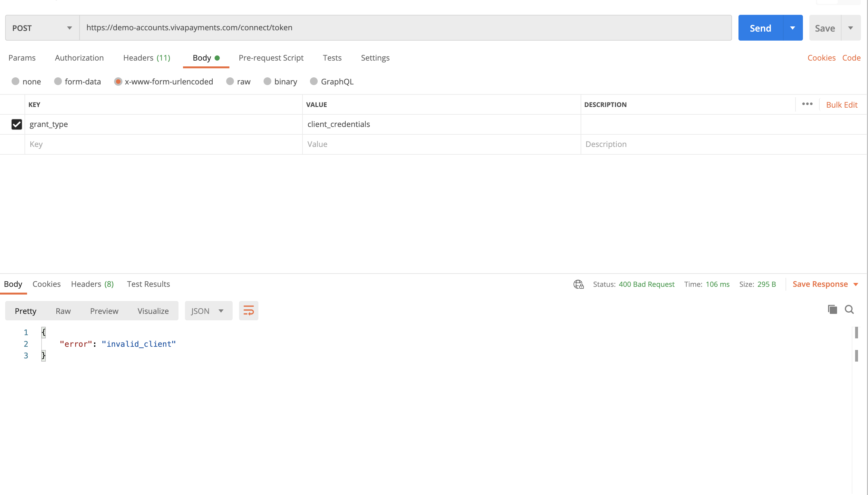
Task: Uncheck the grant_type parameter checkbox
Action: click(x=17, y=124)
